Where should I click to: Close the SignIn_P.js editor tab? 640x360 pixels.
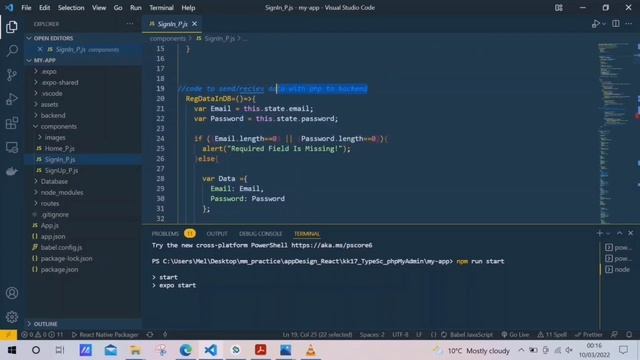[x=195, y=24]
